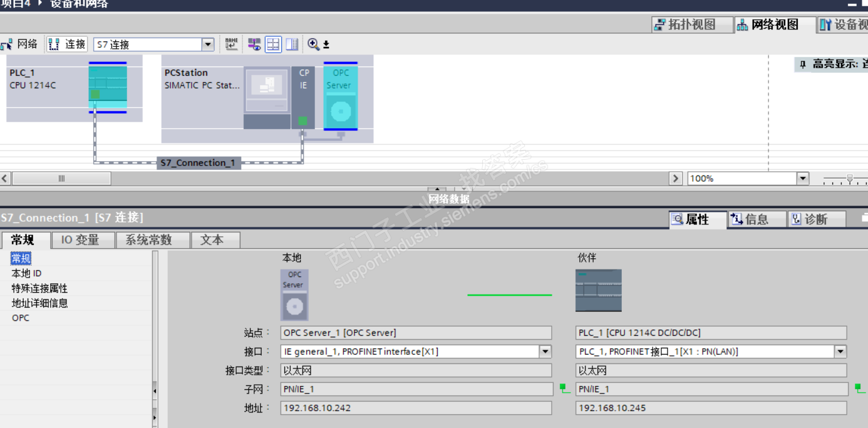This screenshot has height=428, width=868.
Task: Click the horizontal scrollbar thumb
Action: click(61, 179)
